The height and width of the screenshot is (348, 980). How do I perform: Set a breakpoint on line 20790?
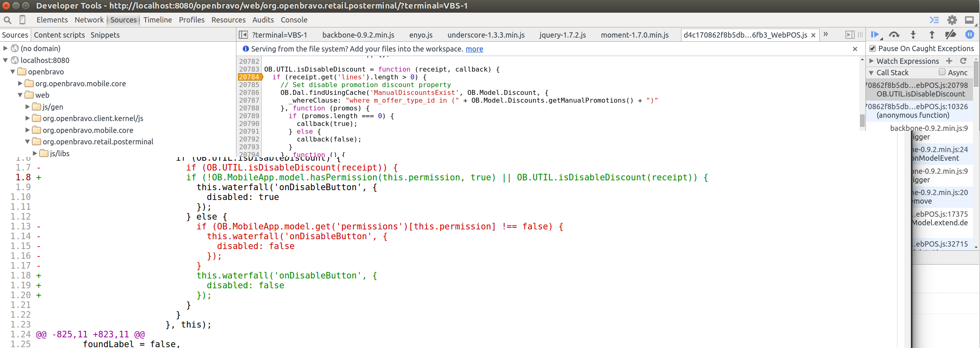pyautogui.click(x=249, y=123)
